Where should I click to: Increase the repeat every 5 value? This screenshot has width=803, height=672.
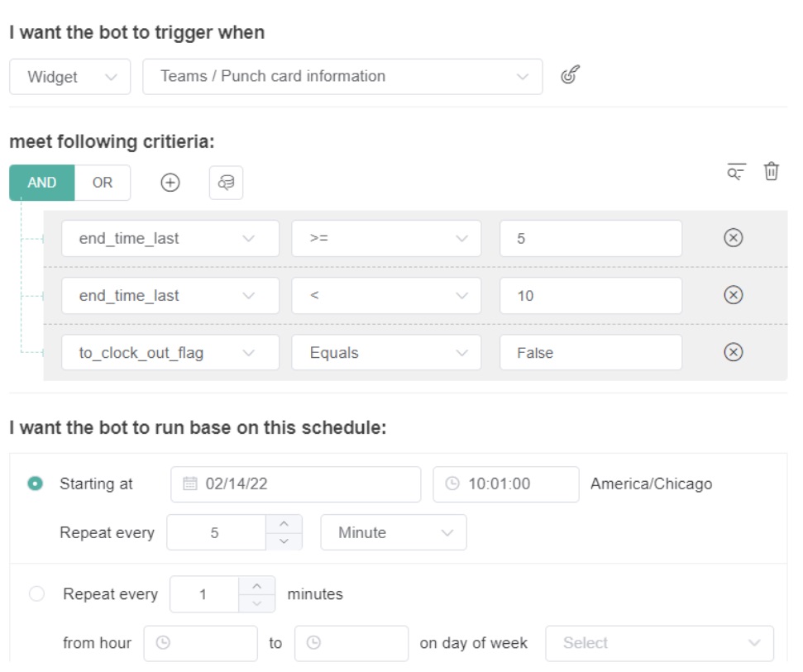tap(284, 523)
